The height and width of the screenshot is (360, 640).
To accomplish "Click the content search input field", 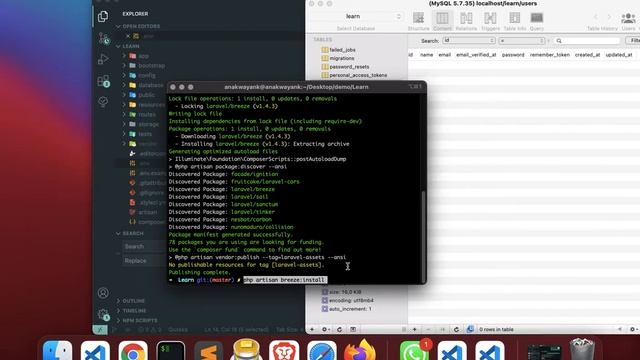I will (x=587, y=41).
